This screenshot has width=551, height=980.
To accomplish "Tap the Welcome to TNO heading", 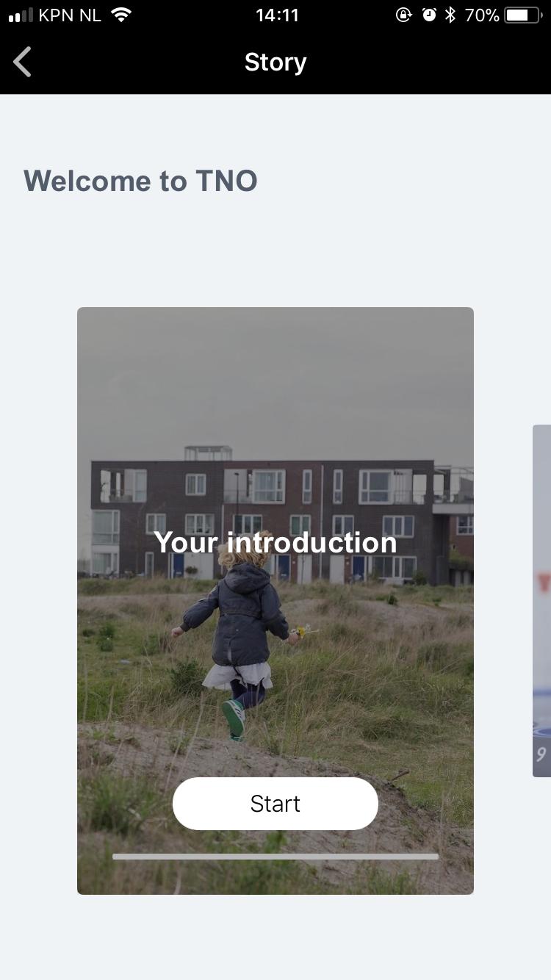I will point(140,181).
